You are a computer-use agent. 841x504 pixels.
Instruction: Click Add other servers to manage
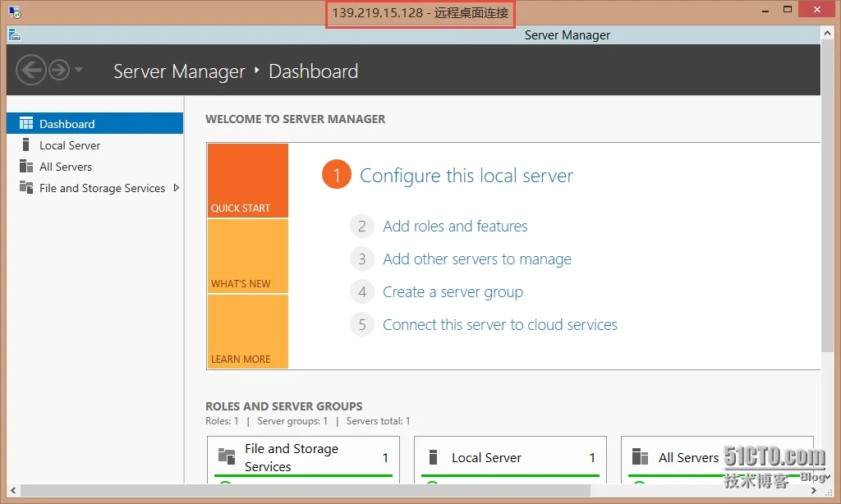(x=476, y=259)
